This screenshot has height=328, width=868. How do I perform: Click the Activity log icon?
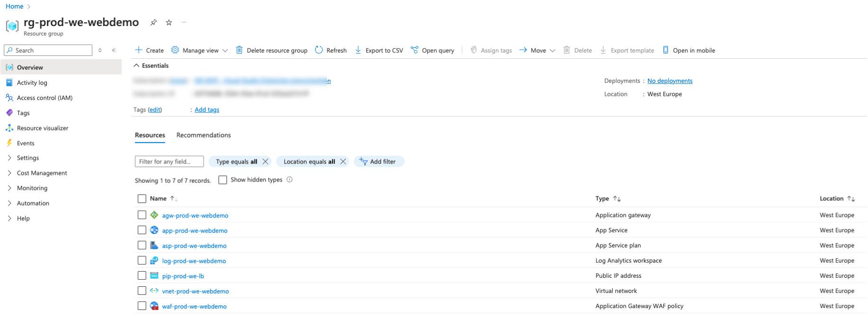click(x=9, y=82)
